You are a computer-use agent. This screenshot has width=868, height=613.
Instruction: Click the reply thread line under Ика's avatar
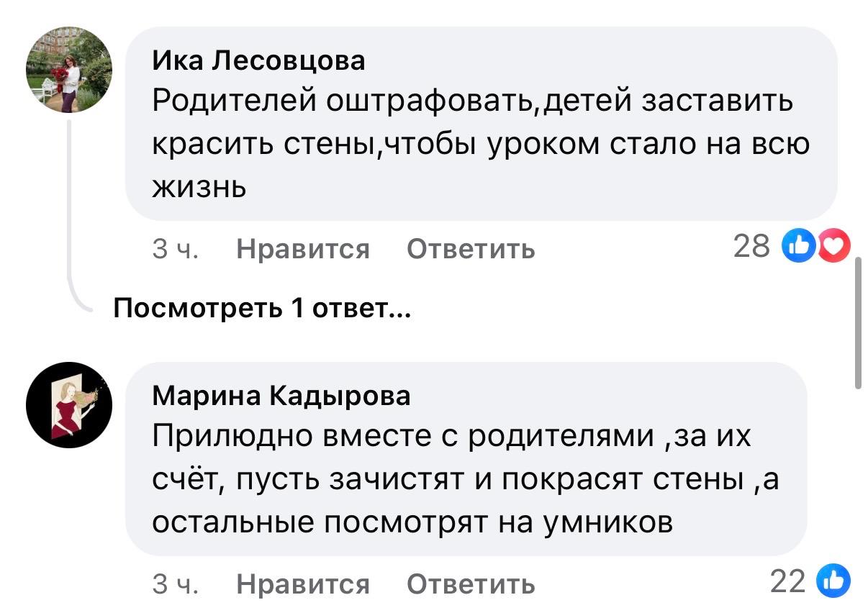point(70,216)
